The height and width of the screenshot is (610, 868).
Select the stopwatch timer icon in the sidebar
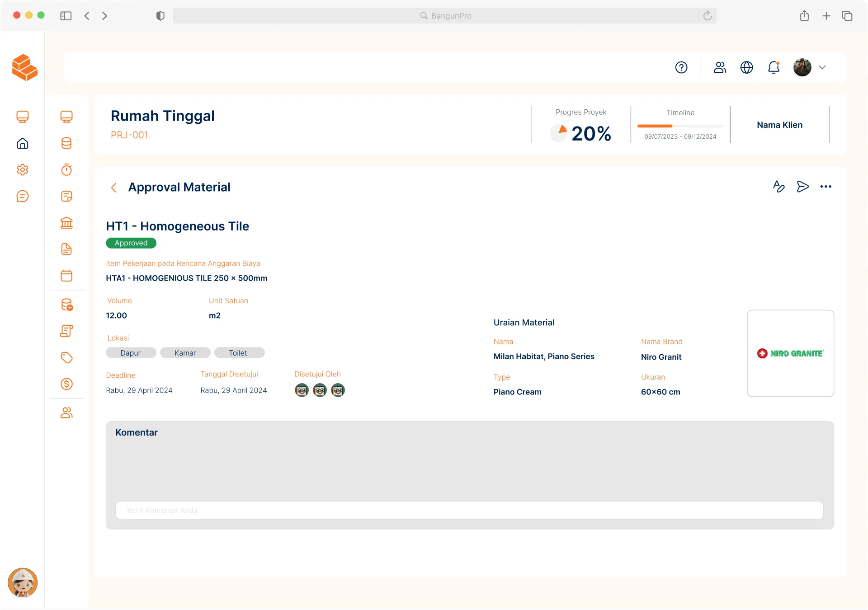pos(66,170)
